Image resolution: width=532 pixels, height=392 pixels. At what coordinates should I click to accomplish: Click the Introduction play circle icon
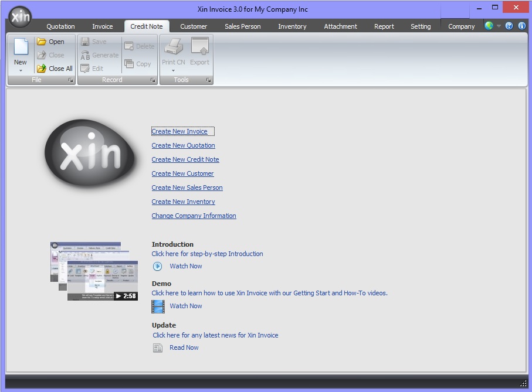coord(157,266)
